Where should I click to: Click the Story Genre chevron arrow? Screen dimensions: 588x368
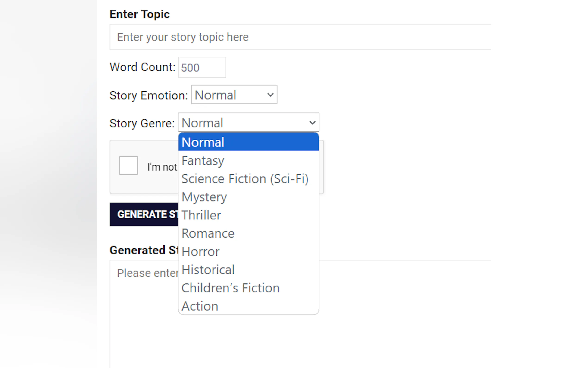[x=312, y=122]
